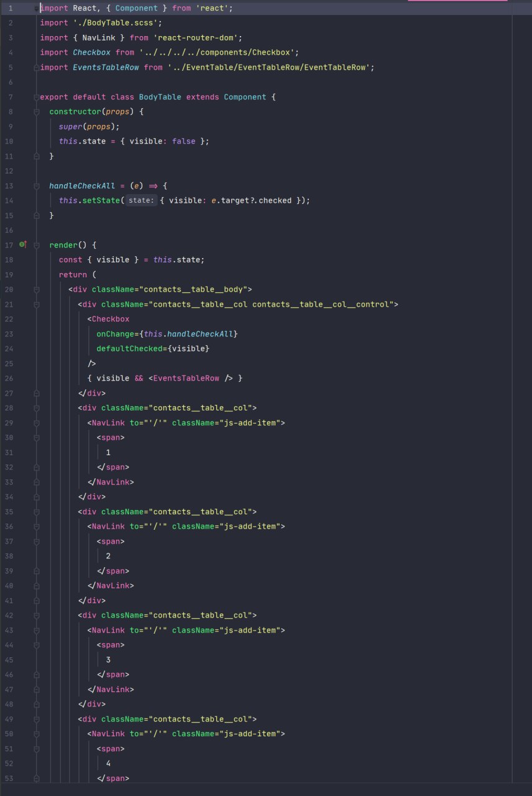The width and height of the screenshot is (532, 796).
Task: Click 'defaultChecked' attribute on line 24
Action: [130, 349]
